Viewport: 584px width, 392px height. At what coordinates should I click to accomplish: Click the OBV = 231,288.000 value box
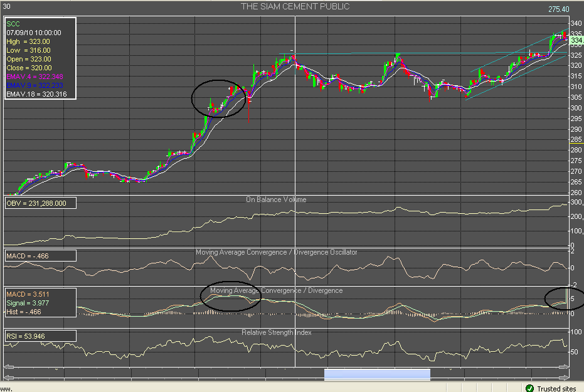(40, 203)
